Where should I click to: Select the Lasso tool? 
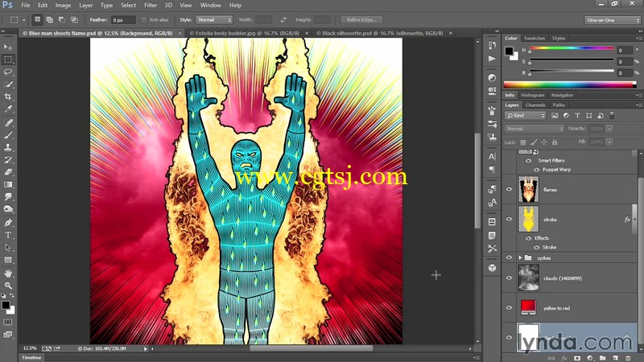(x=8, y=72)
